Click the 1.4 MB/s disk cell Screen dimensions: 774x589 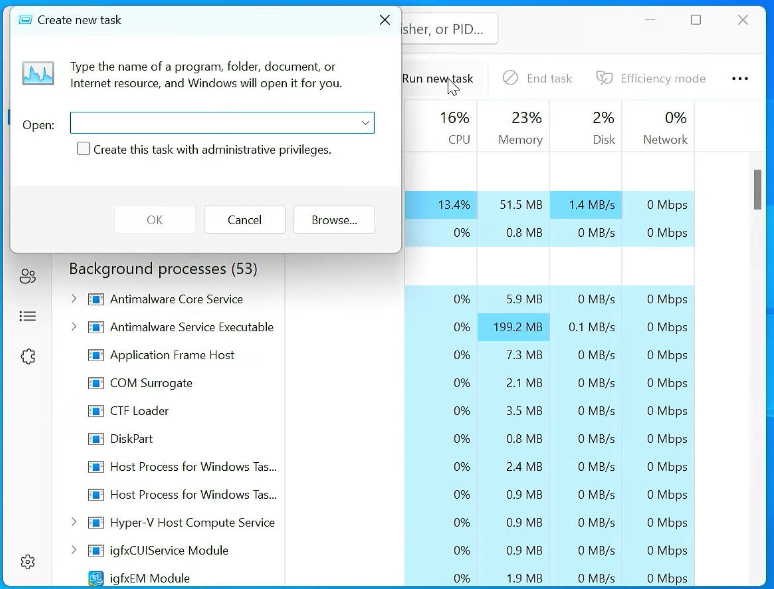586,204
